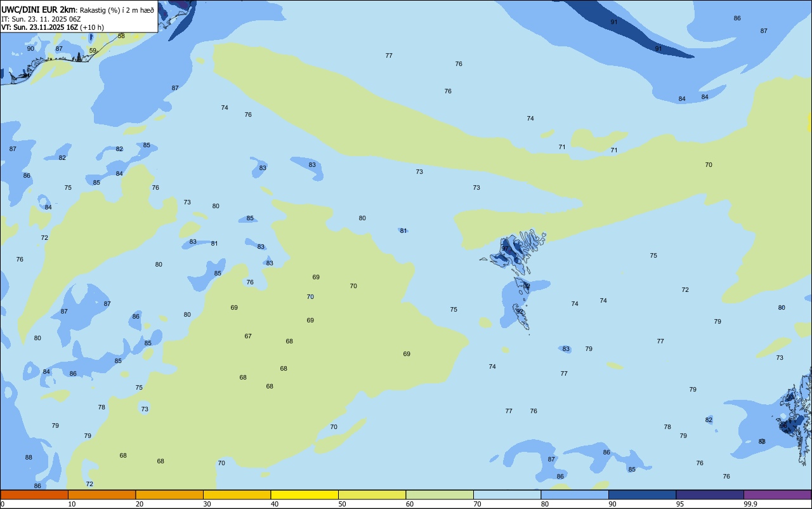Image resolution: width=812 pixels, height=509 pixels.
Task: Click the pale blue 70–80 legend segment
Action: tap(507, 495)
